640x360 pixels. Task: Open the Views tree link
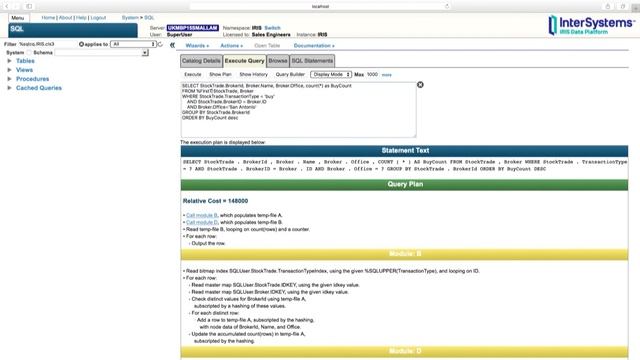tap(24, 70)
